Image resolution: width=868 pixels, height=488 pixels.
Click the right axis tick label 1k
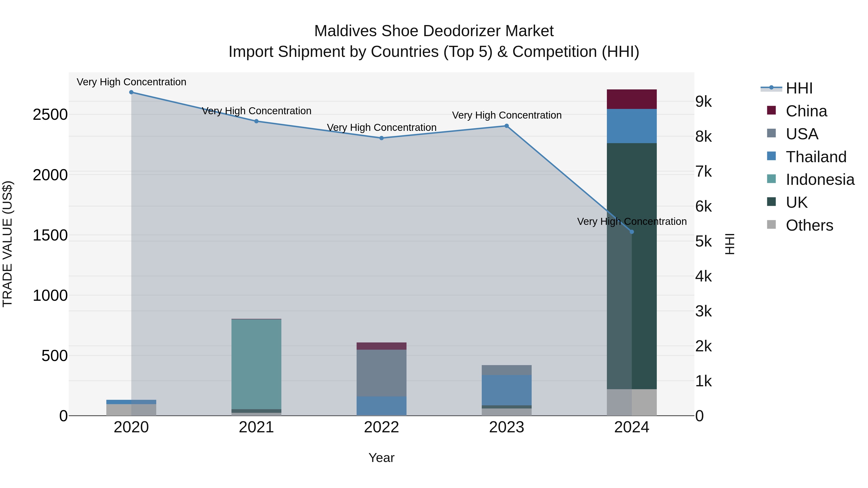click(704, 381)
